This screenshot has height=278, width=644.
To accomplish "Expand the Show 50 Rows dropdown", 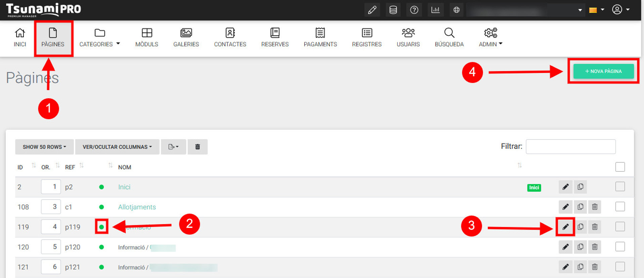I will tap(44, 147).
